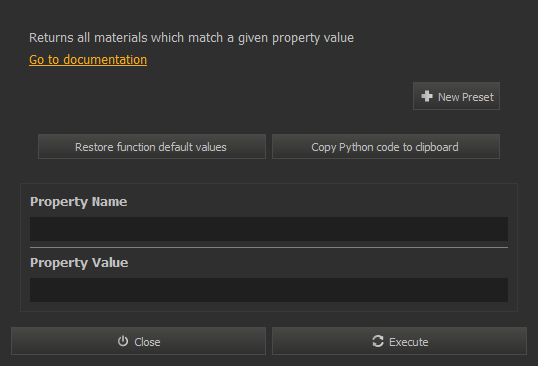
Task: Click the separator line between the two properties
Action: 269,247
